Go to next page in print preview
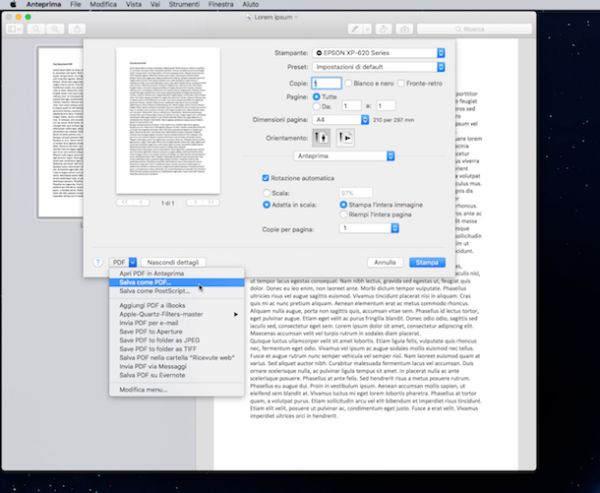 [x=188, y=203]
